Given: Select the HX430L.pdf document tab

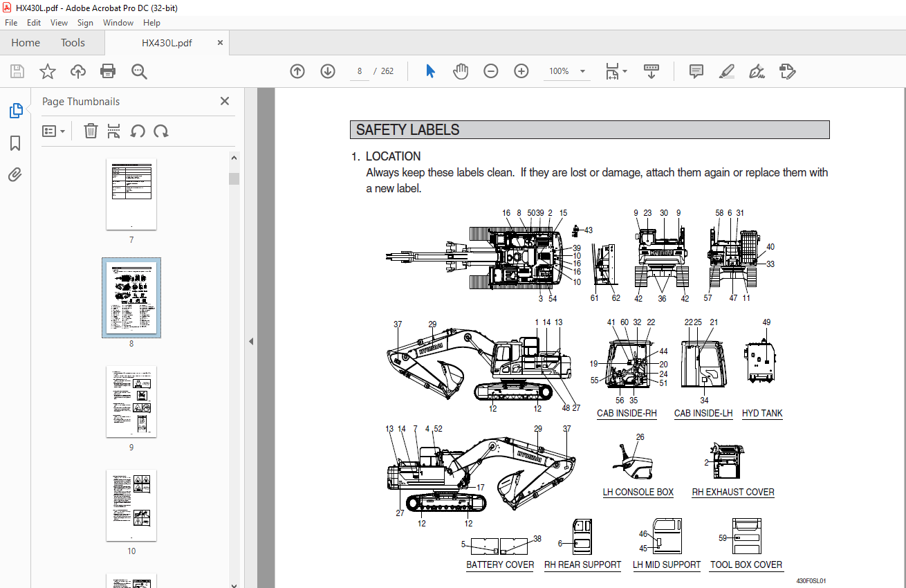Looking at the screenshot, I should click(x=167, y=43).
